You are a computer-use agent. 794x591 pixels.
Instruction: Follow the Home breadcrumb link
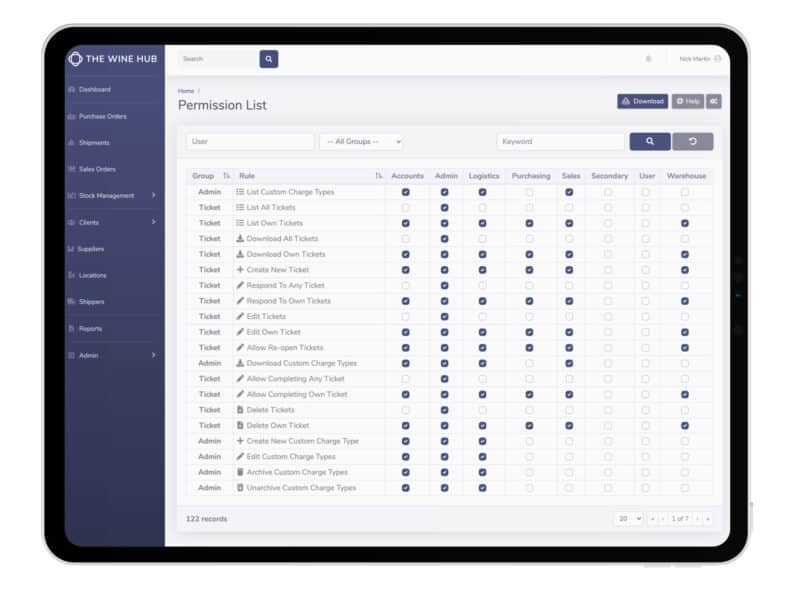(186, 91)
